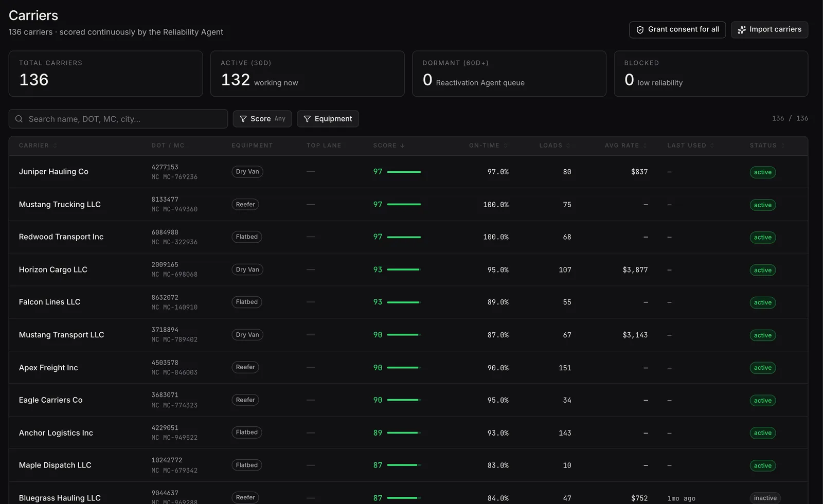Click the funnel icon on Score filter
The width and height of the screenshot is (823, 504).
(243, 119)
